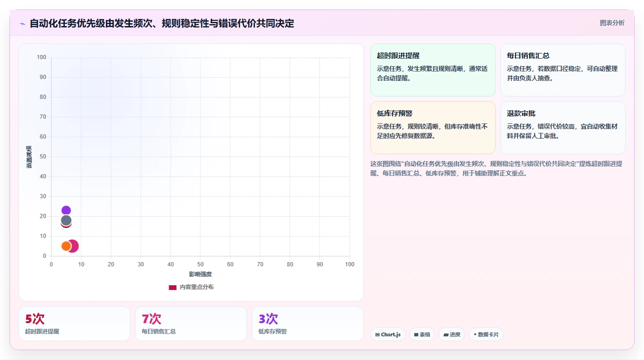This screenshot has width=644, height=360.
Task: Click the lightning icon beside the slide title
Action: pyautogui.click(x=22, y=24)
